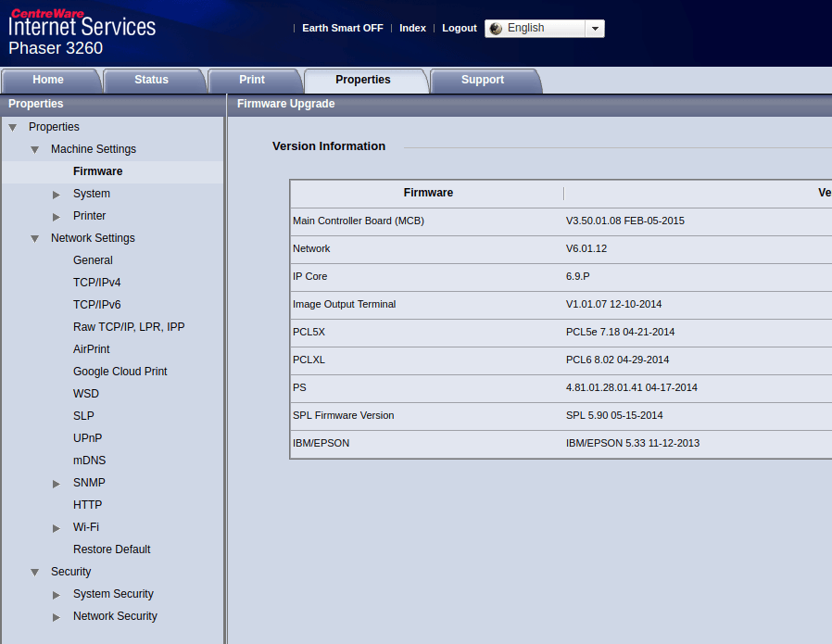The width and height of the screenshot is (832, 644).
Task: Open Raw TCP/IP, LPR, IPP settings
Action: pyautogui.click(x=129, y=327)
